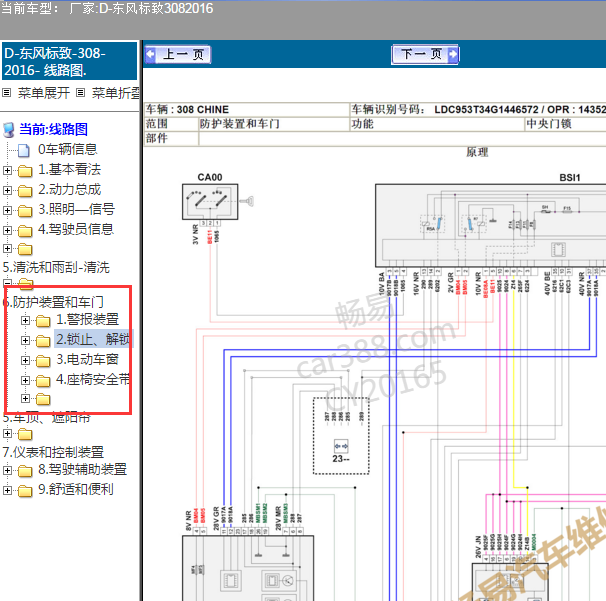Click folder icon above 5.清洗和雨刮-清洗
606x601 pixels.
click(25, 249)
